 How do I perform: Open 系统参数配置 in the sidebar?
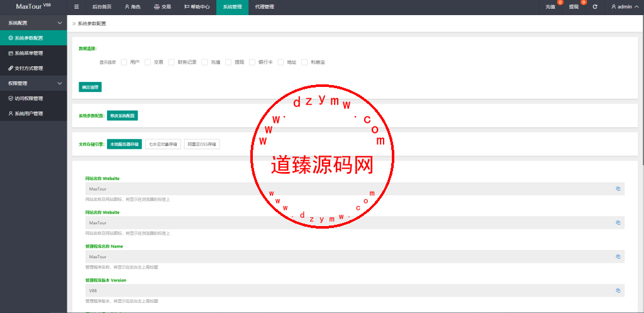33,38
